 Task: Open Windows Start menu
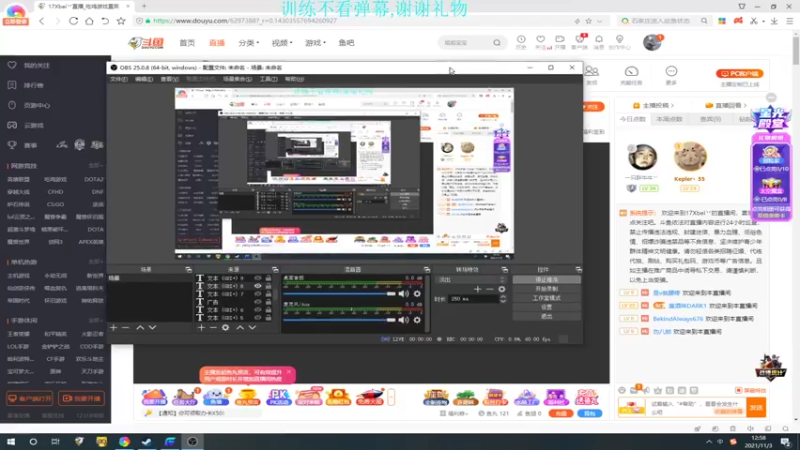point(11,442)
